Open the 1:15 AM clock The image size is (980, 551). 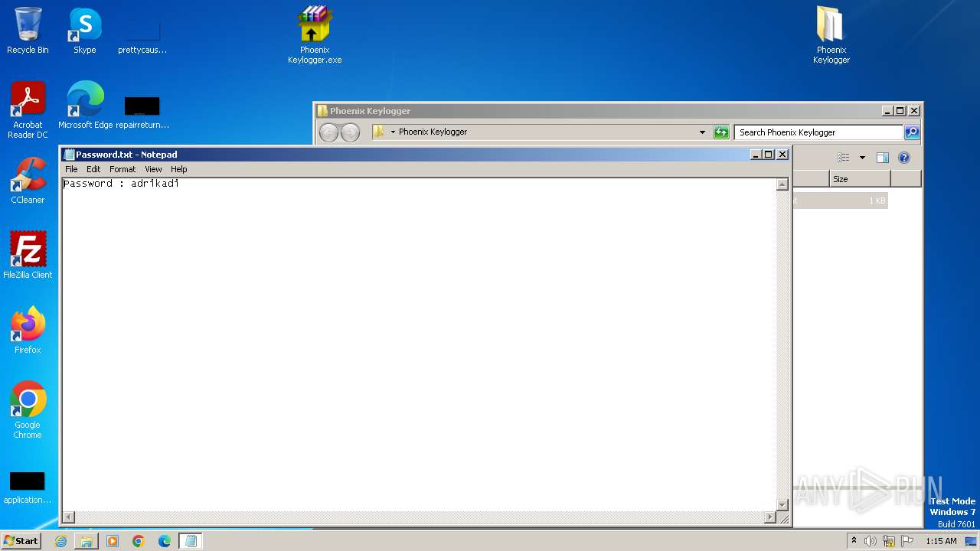941,541
